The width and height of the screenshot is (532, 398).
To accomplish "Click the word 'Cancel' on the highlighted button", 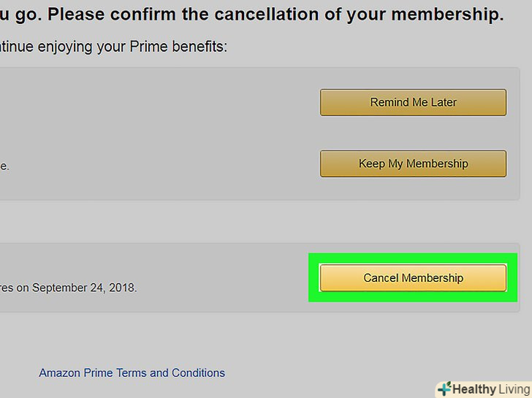I will click(x=380, y=278).
